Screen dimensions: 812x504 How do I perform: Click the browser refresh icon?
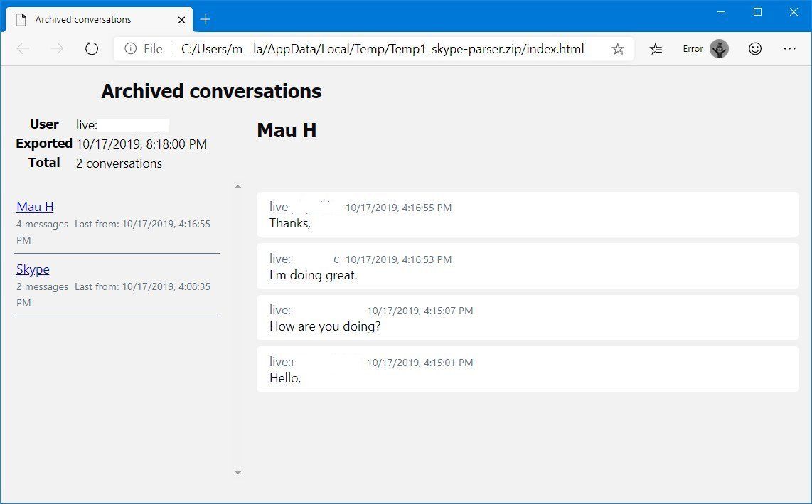click(x=91, y=49)
